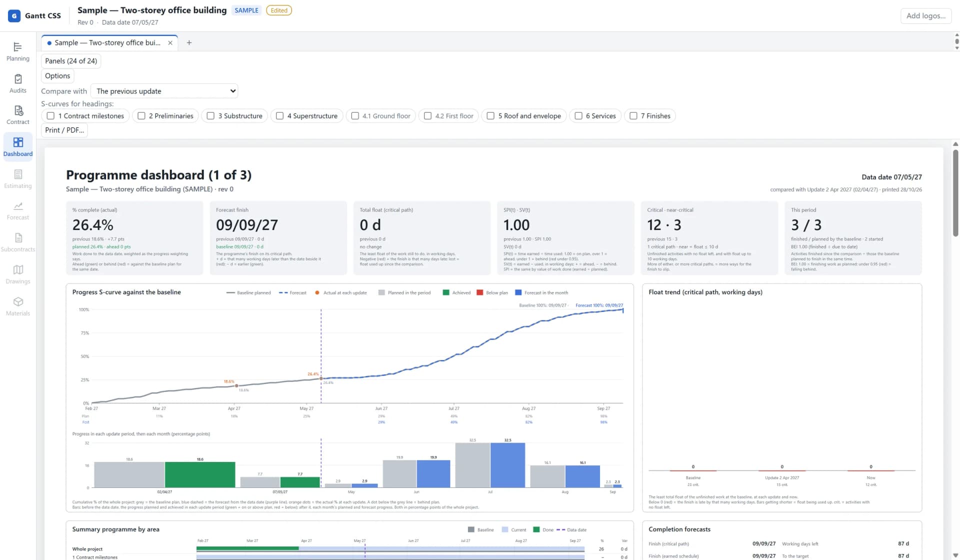Screen dimensions: 960x560
Task: Click the Critical near-critical 12 · 3 value
Action: click(664, 225)
